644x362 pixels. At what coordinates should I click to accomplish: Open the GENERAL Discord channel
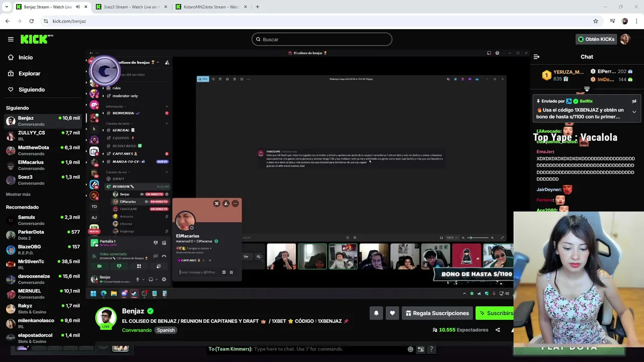tap(136, 130)
